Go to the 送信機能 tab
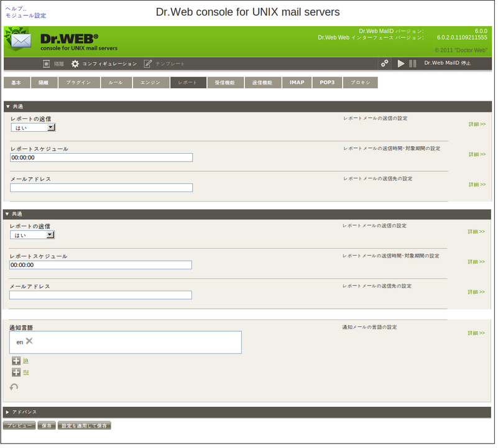 263,83
